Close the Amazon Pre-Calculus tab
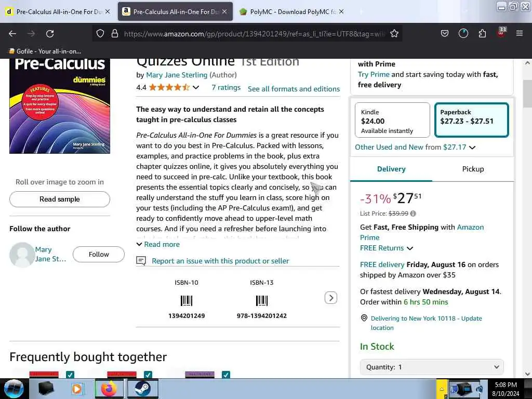Viewport: 532px width, 399px height. (224, 11)
